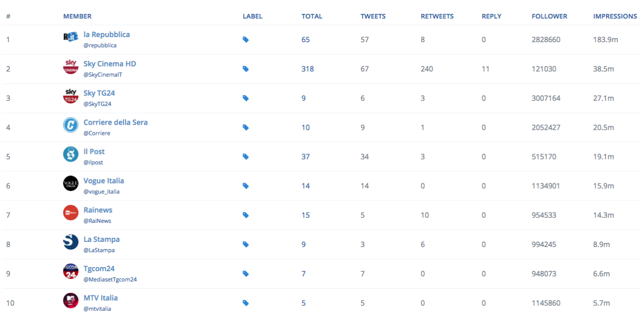Image resolution: width=644 pixels, height=316 pixels.
Task: Click the La Stampa profile avatar
Action: click(71, 242)
